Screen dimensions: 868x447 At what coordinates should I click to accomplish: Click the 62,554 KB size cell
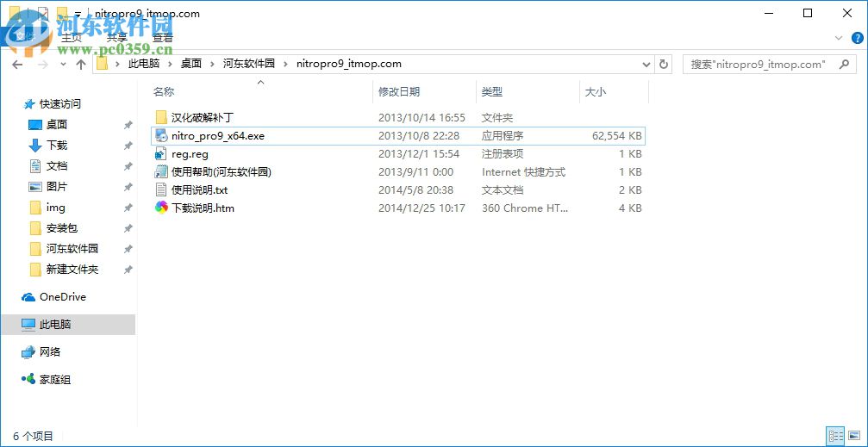click(x=616, y=135)
